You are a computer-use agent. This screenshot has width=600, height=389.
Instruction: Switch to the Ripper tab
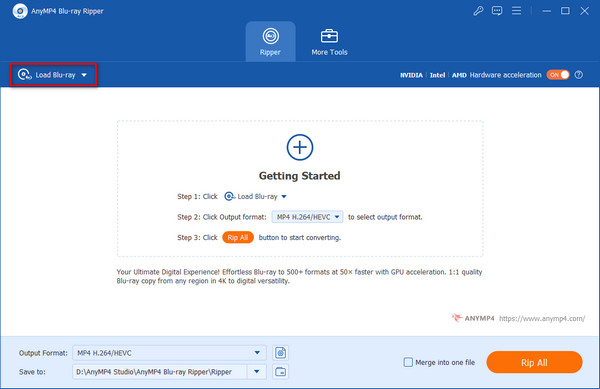tap(271, 41)
